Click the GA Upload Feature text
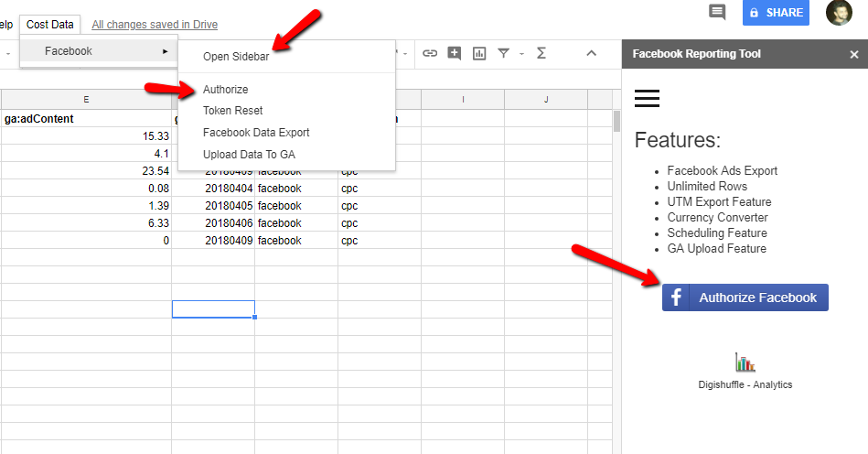This screenshot has height=454, width=868. [x=716, y=249]
